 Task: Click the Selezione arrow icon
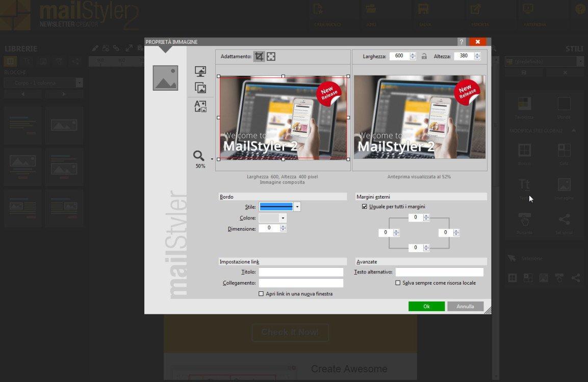click(512, 258)
